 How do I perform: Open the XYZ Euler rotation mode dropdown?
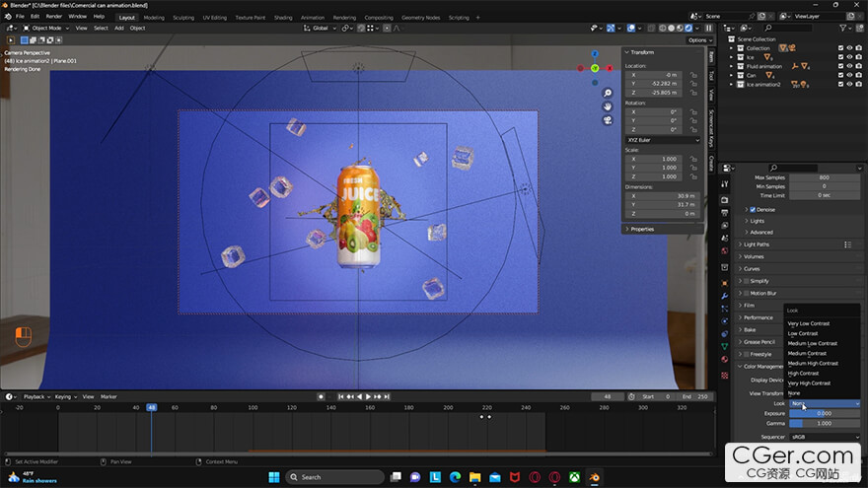[663, 140]
